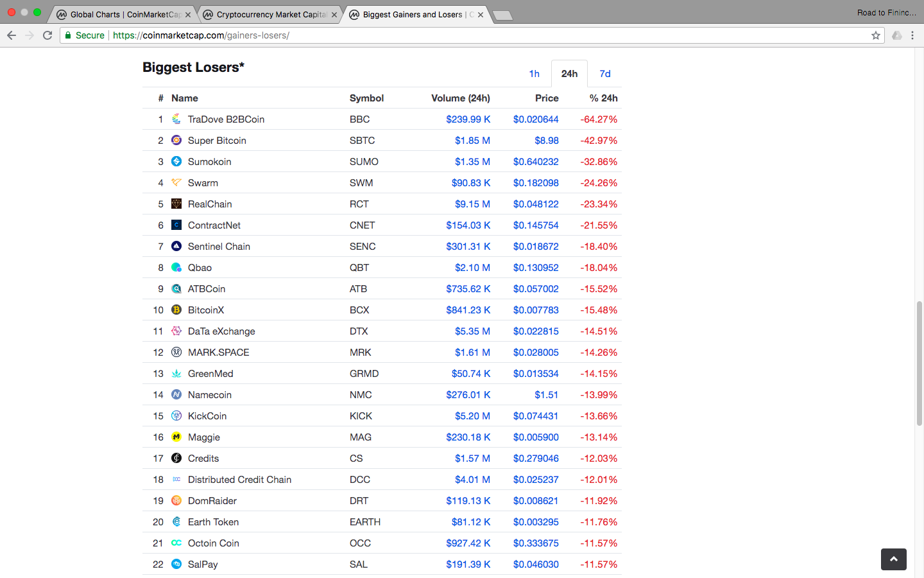The width and height of the screenshot is (924, 578).
Task: Open Swarm volume $90.83 K link
Action: click(471, 182)
